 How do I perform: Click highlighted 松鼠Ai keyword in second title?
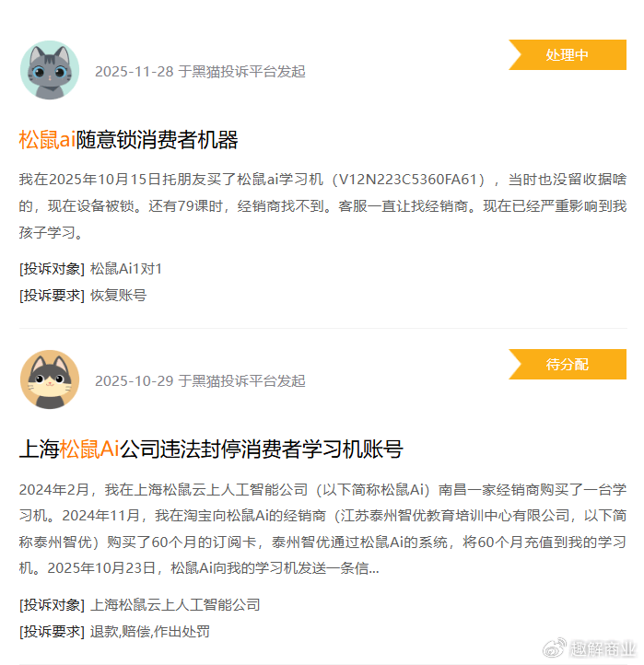pyautogui.click(x=89, y=449)
